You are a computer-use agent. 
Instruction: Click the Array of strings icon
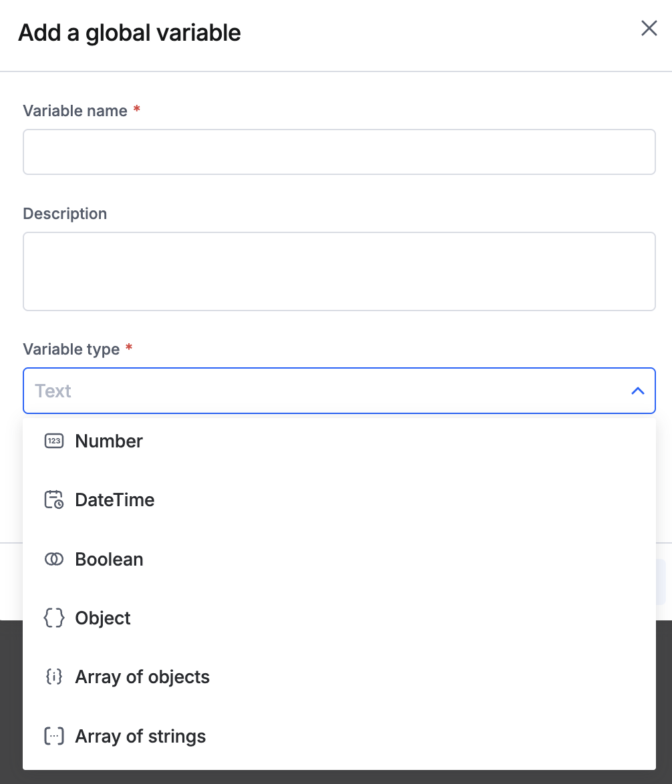53,735
